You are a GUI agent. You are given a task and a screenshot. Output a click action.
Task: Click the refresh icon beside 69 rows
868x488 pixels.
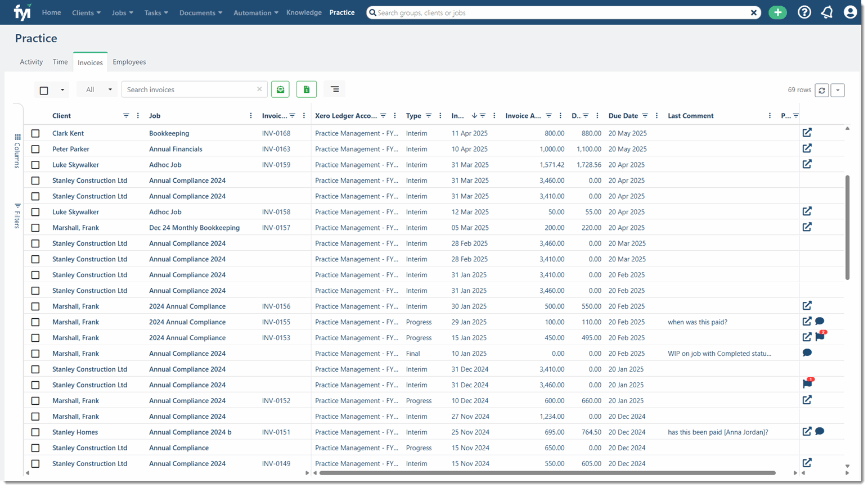[x=821, y=90]
